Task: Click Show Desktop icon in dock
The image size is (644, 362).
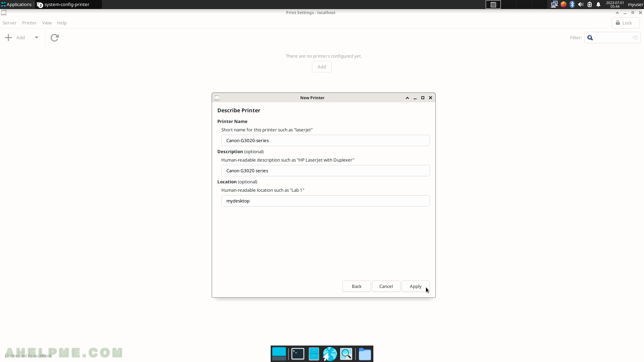Action: click(279, 354)
